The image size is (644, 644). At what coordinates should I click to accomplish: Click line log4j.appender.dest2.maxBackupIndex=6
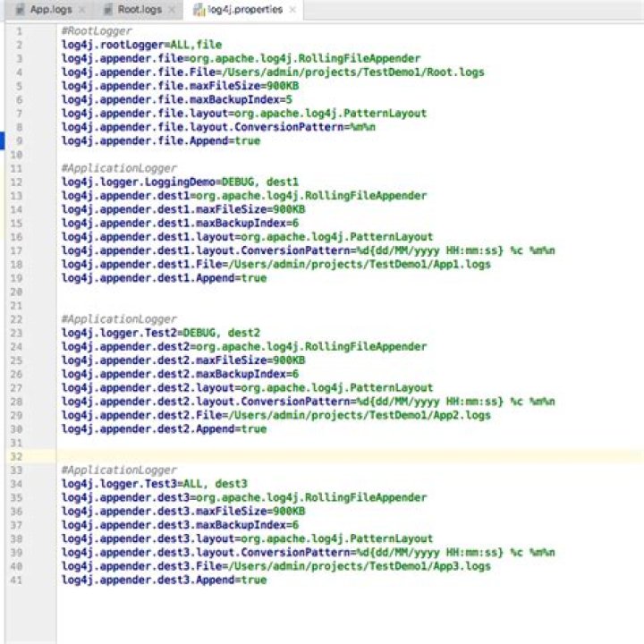[180, 374]
